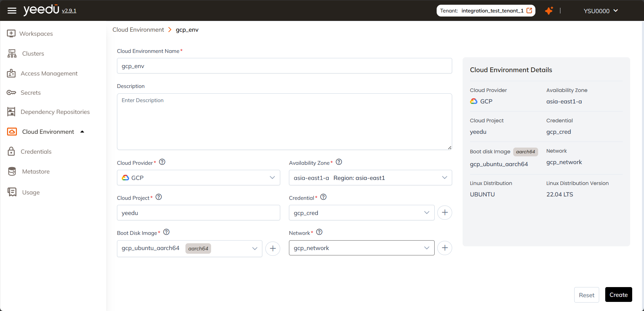Expand the Cloud Provider selection dropdown

(272, 178)
